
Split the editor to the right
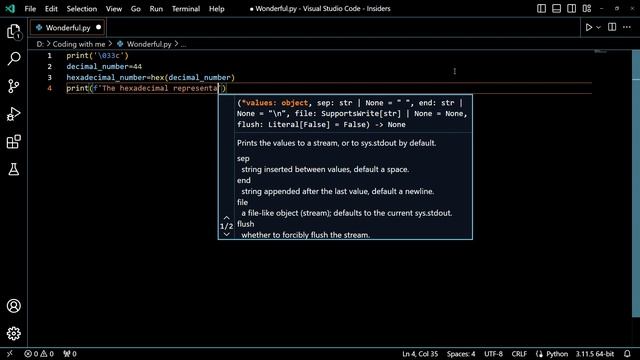point(612,27)
